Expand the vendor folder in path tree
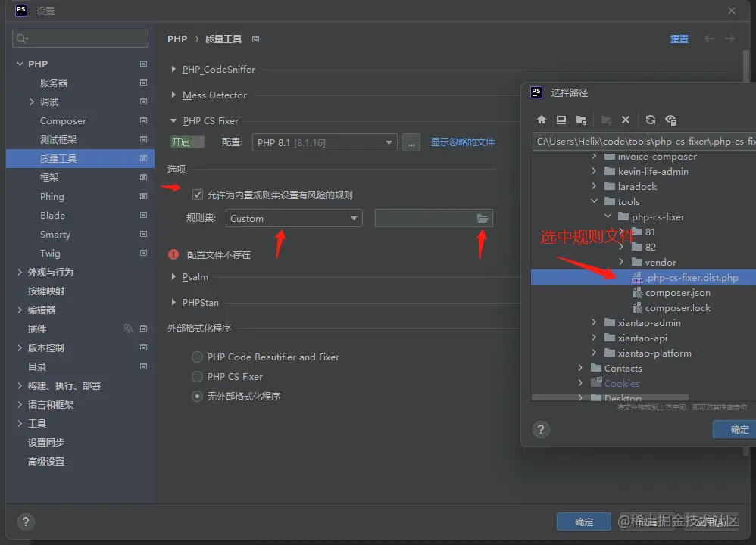This screenshot has height=545, width=756. [621, 262]
